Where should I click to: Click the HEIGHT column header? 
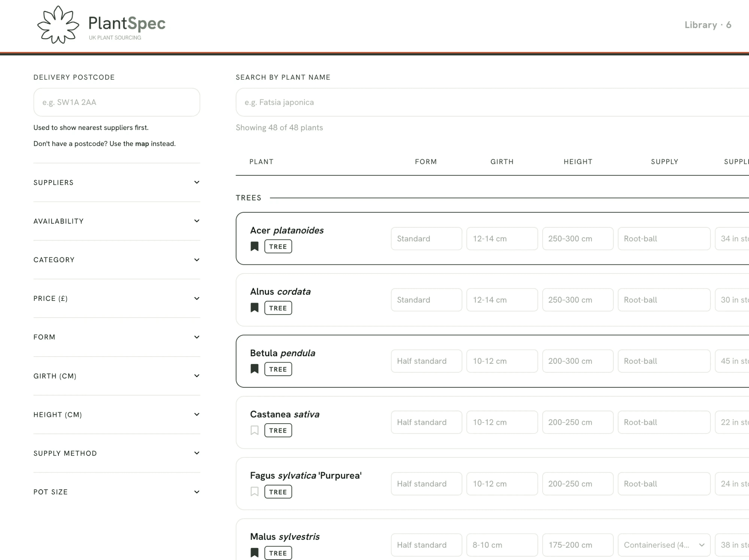point(578,162)
